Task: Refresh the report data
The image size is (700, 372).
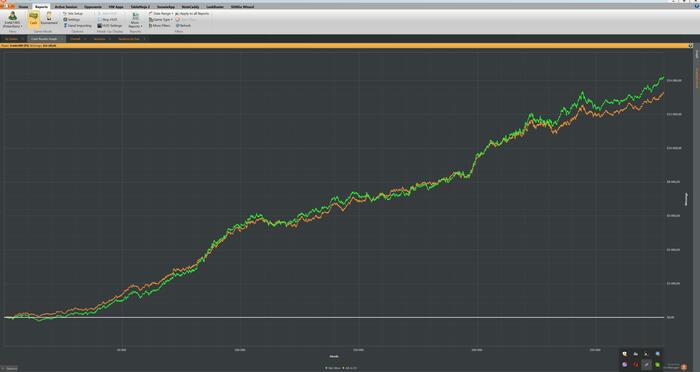Action: (183, 25)
